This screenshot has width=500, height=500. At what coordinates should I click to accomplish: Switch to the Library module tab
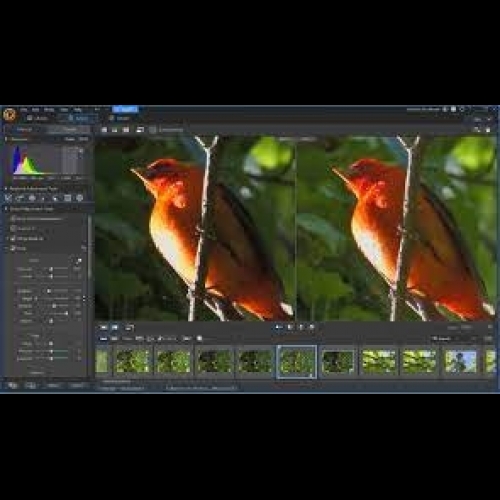tap(37, 118)
